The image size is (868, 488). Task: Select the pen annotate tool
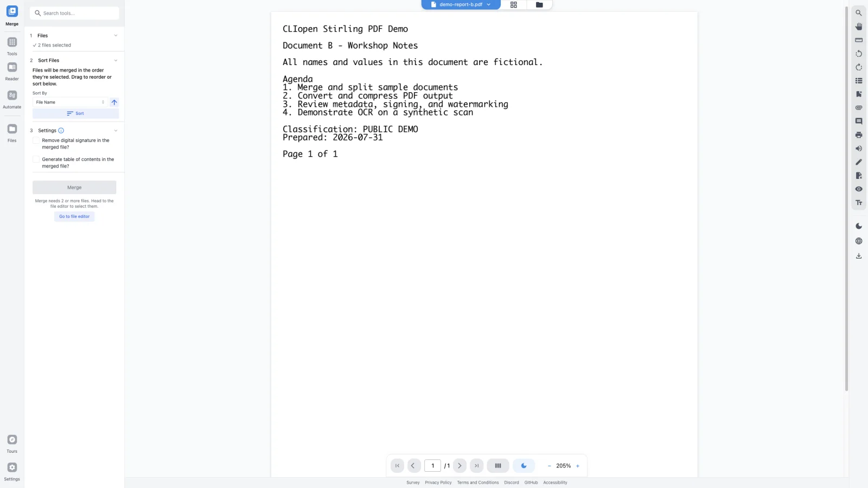click(x=859, y=162)
